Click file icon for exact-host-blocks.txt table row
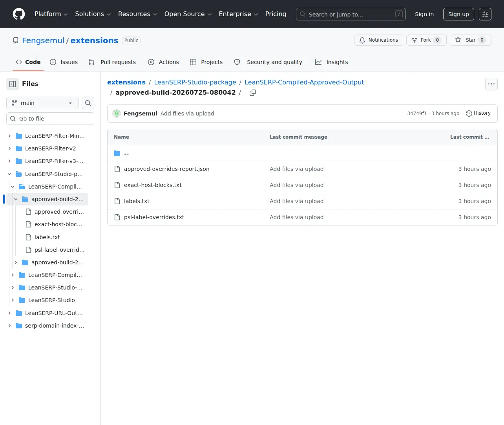This screenshot has width=504, height=425. 117,185
